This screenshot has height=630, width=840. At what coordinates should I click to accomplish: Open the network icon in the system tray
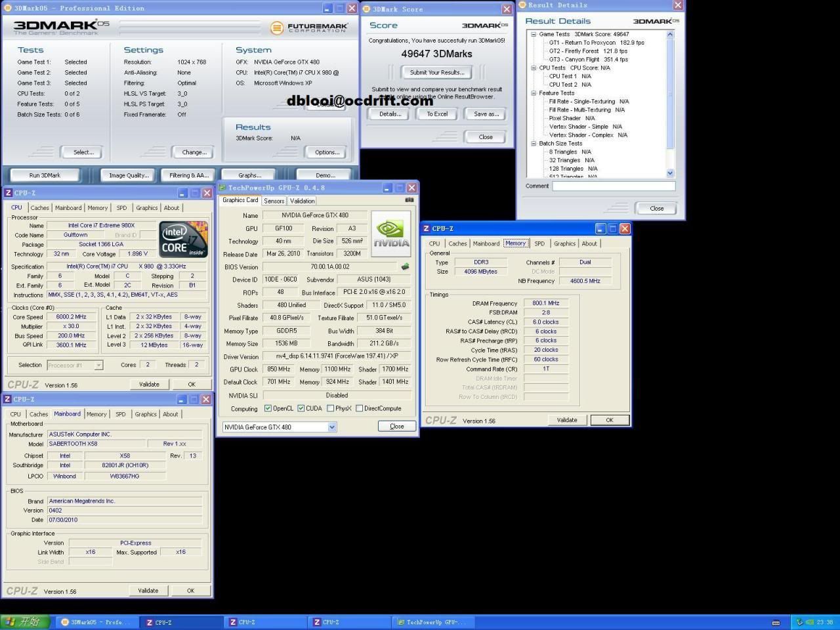[798, 621]
